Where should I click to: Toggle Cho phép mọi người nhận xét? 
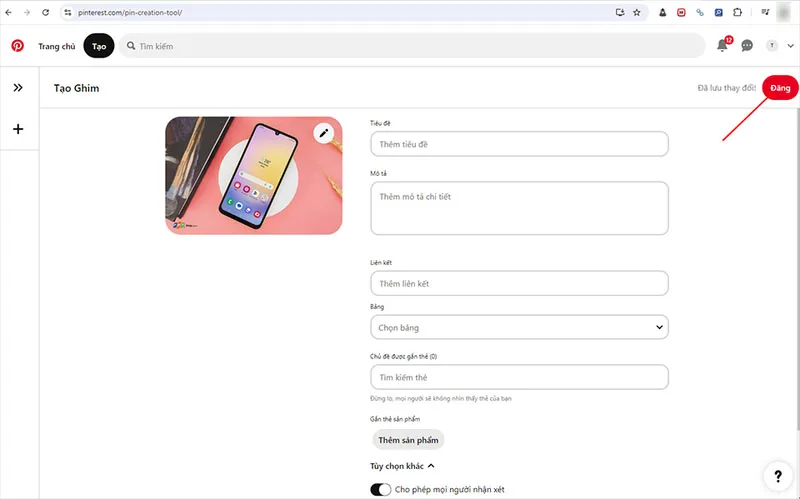pyautogui.click(x=381, y=489)
